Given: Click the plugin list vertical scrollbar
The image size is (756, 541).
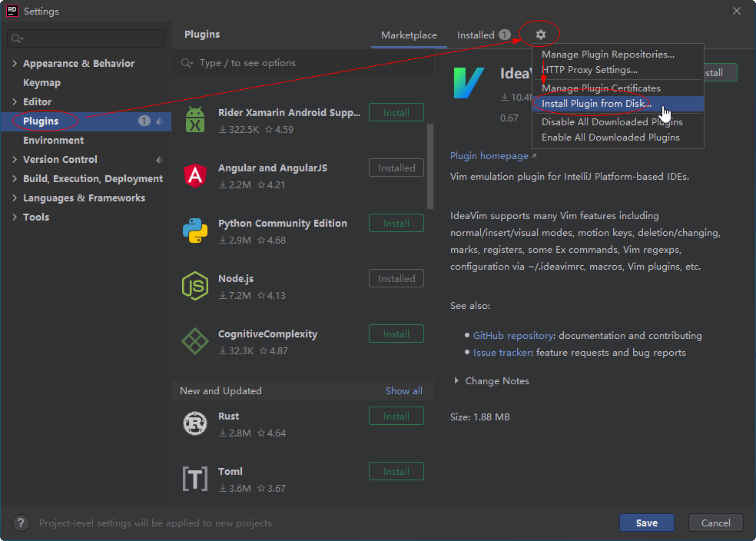Looking at the screenshot, I should click(430, 166).
